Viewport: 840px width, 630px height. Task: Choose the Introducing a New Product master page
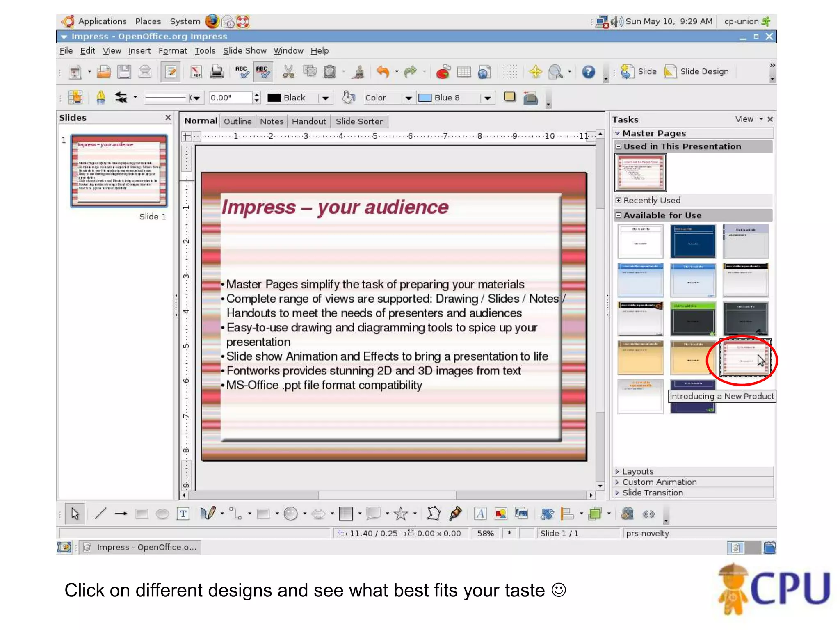click(x=745, y=358)
